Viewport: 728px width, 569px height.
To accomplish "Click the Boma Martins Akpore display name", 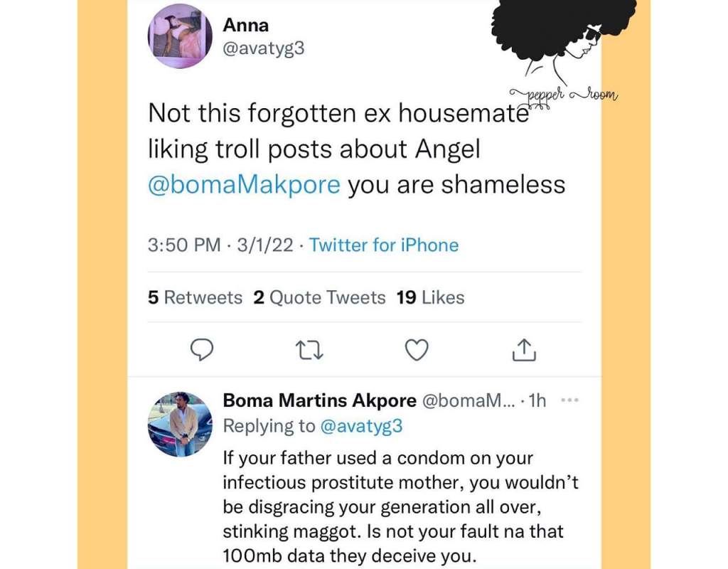I will point(319,400).
